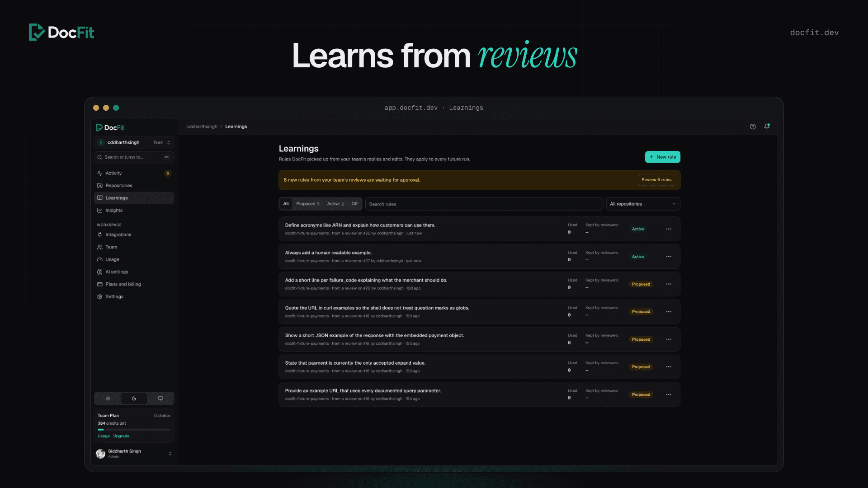Image resolution: width=868 pixels, height=488 pixels.
Task: Click the Learnings book icon
Action: pos(100,198)
